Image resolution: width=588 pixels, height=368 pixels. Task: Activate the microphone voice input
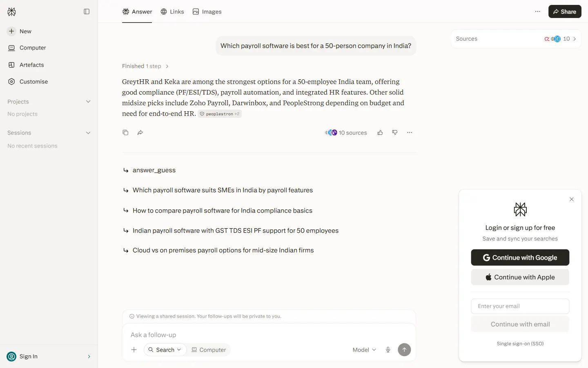click(x=388, y=350)
